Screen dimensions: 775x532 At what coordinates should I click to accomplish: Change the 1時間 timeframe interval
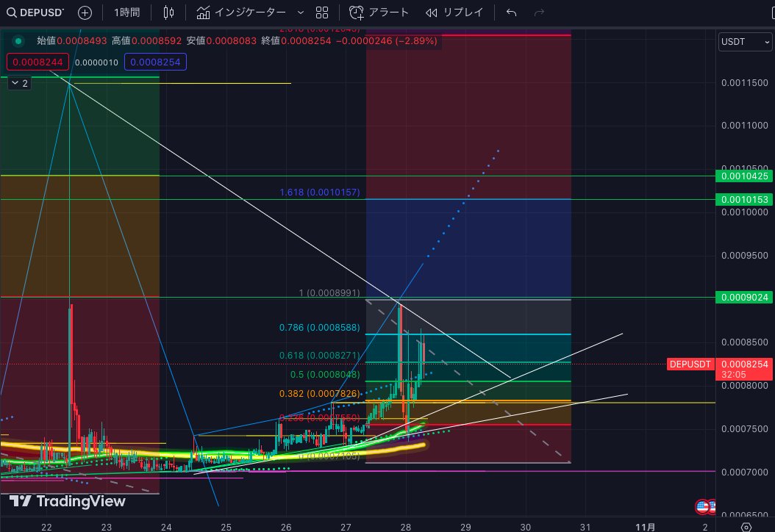(x=127, y=12)
